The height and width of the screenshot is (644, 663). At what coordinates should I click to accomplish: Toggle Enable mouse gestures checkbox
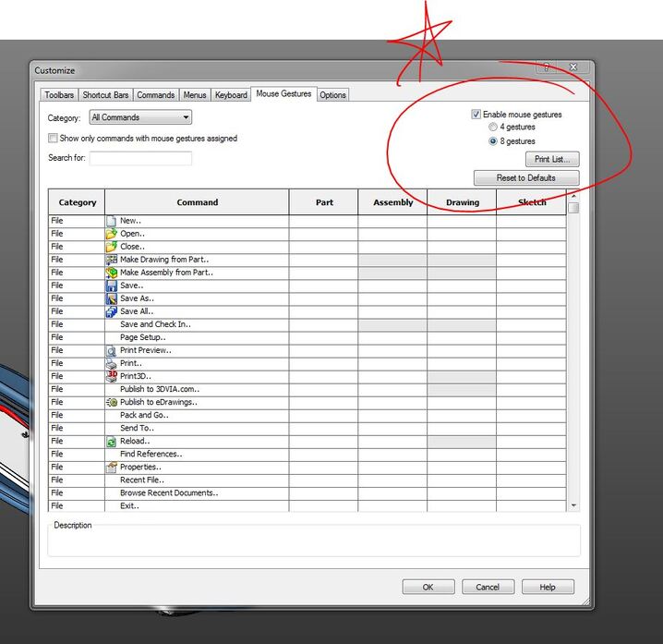476,115
